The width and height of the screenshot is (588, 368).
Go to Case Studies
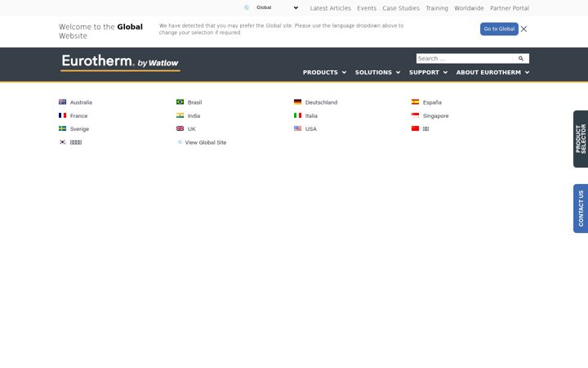401,8
